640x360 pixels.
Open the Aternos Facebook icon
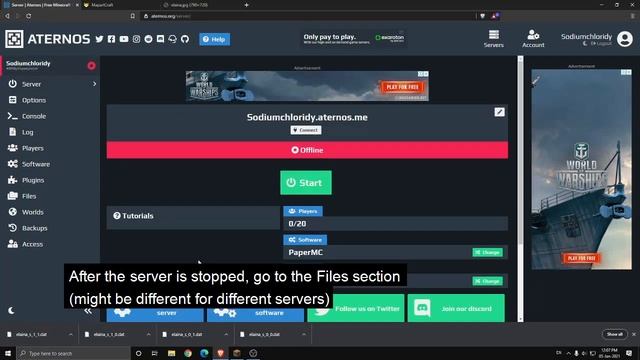tap(111, 39)
